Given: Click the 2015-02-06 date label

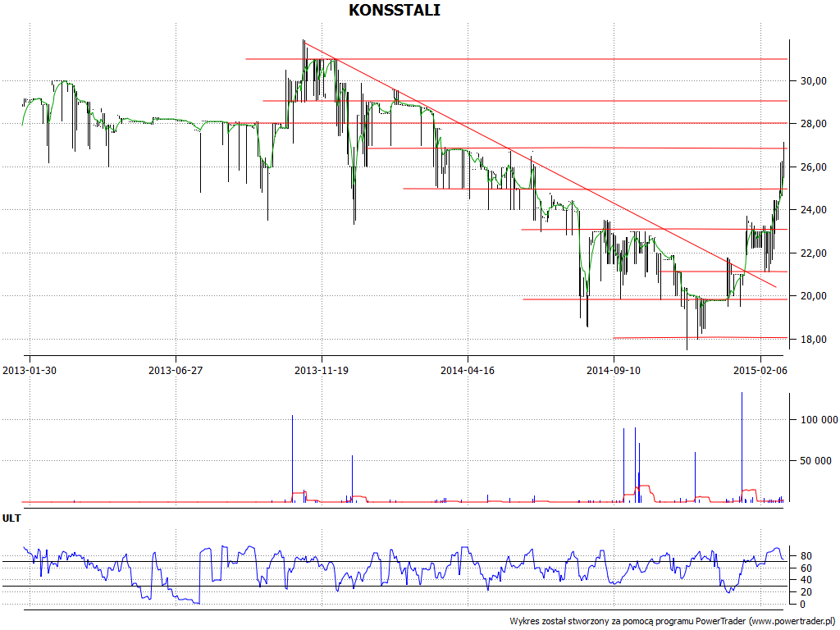Looking at the screenshot, I should coord(760,370).
